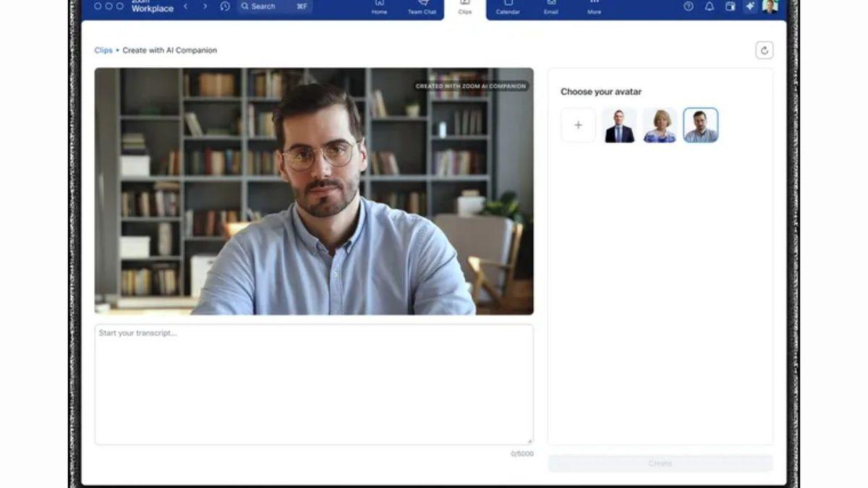The image size is (868, 488).
Task: Select the dark suit man avatar
Action: coord(619,125)
